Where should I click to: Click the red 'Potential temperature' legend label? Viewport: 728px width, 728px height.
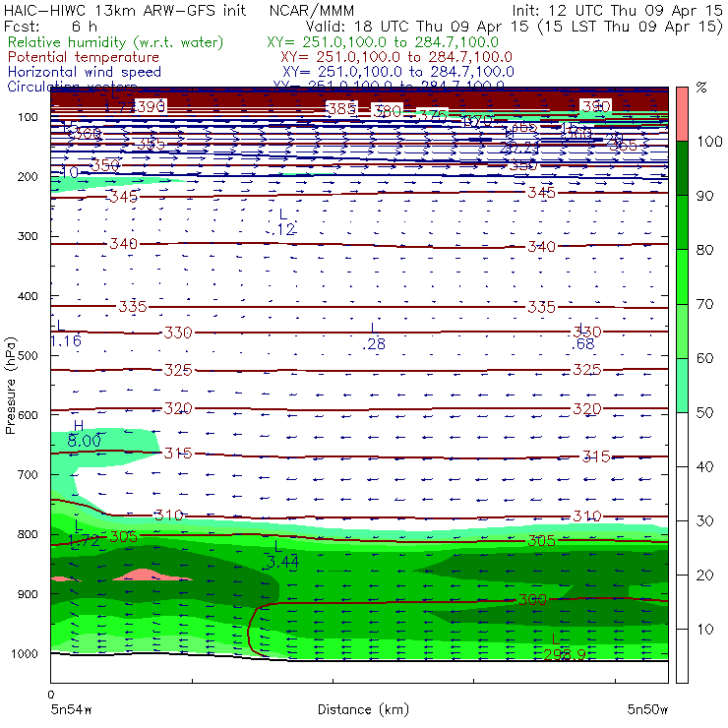click(x=84, y=57)
